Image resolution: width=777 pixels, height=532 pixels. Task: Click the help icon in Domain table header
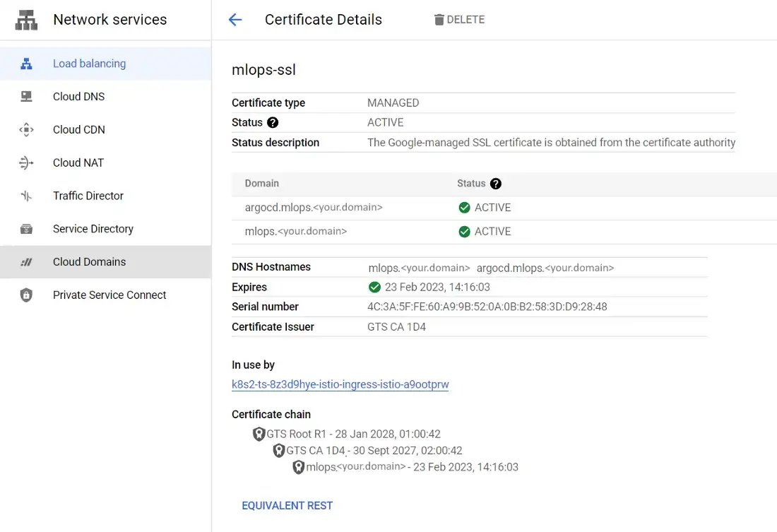pos(496,184)
